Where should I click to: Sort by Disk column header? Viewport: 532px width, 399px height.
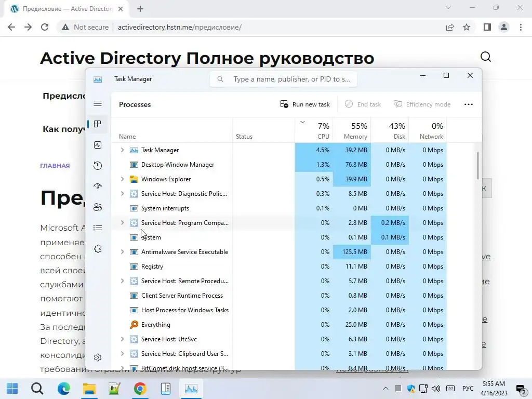pos(390,130)
